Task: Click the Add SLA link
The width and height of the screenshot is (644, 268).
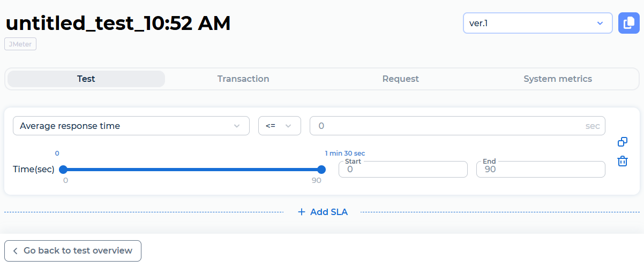Action: [328, 212]
